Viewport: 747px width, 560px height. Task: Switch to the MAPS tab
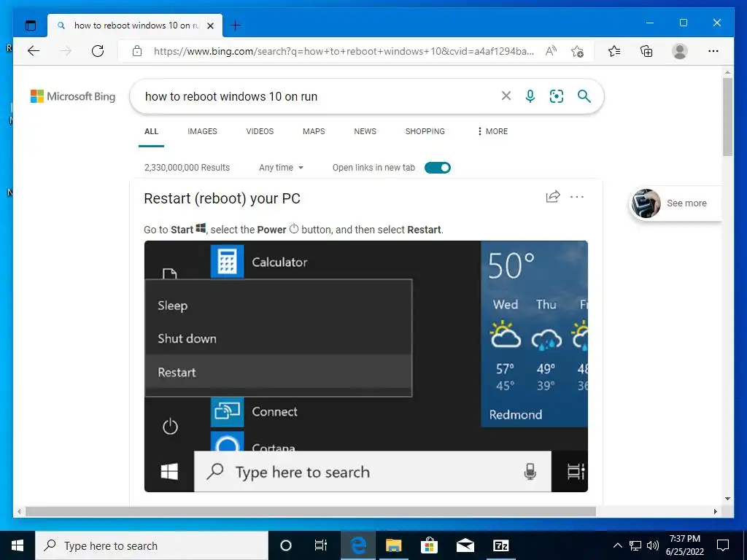(x=314, y=131)
